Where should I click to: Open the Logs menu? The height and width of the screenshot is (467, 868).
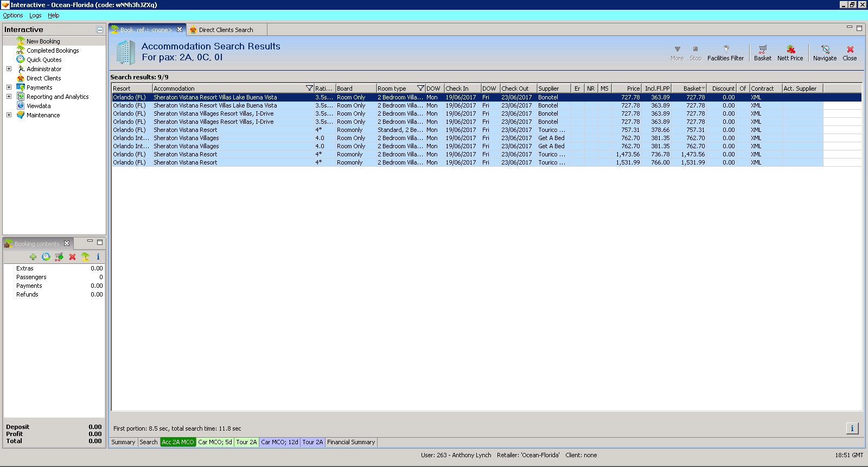pyautogui.click(x=35, y=15)
